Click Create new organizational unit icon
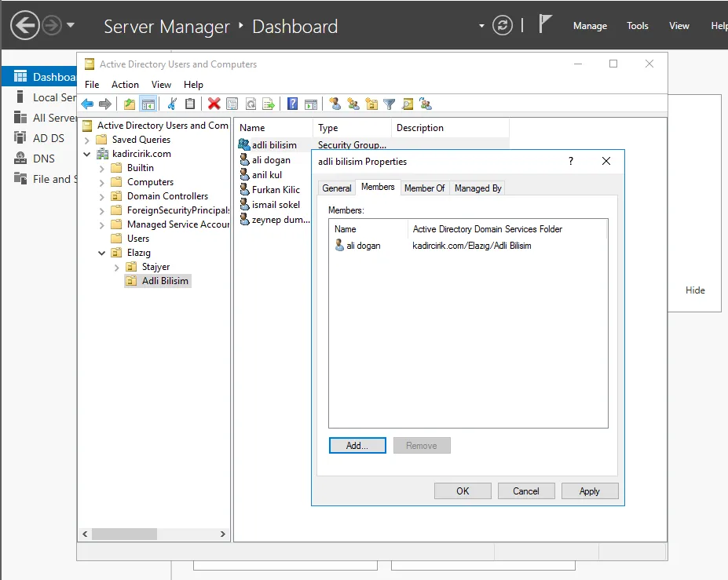The width and height of the screenshot is (728, 580). (371, 104)
